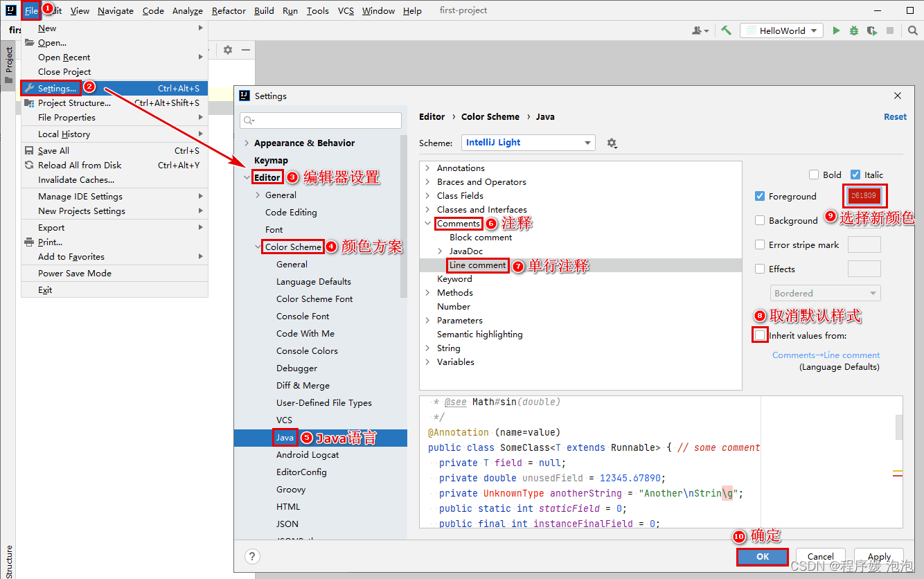Open Local History submenu

(114, 134)
